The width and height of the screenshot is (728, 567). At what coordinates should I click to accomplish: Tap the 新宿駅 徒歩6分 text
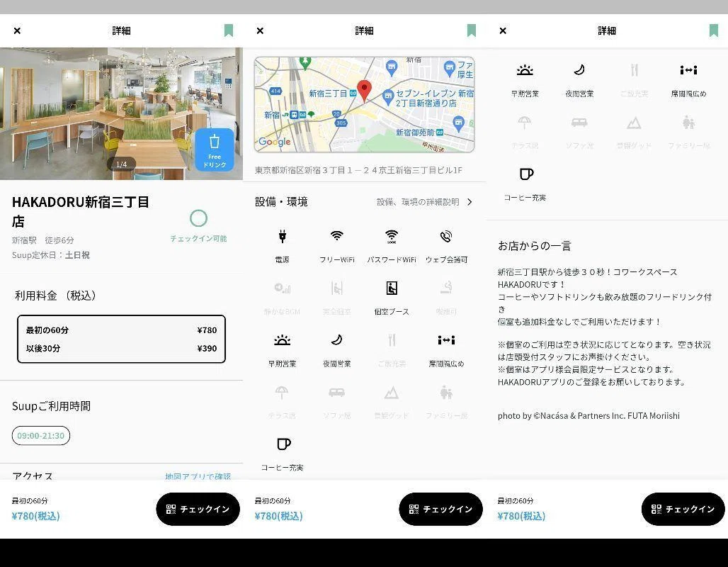[x=42, y=240]
